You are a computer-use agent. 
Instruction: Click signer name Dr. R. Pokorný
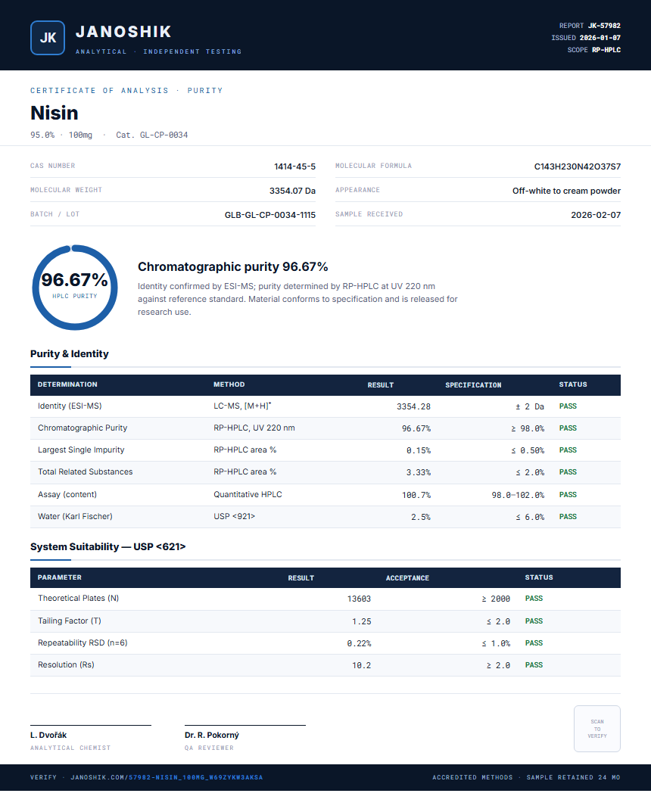[x=212, y=735]
